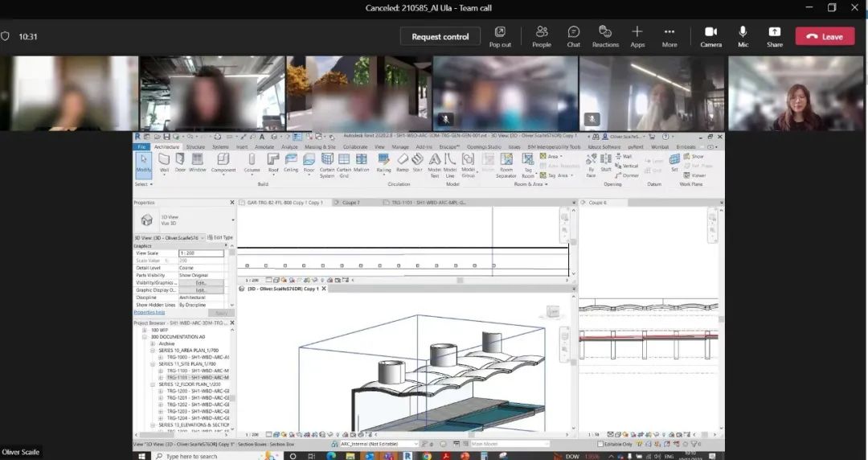Viewport: 868px width, 460px height.
Task: Select TRG-1101 in the Project Browser
Action: 197,377
